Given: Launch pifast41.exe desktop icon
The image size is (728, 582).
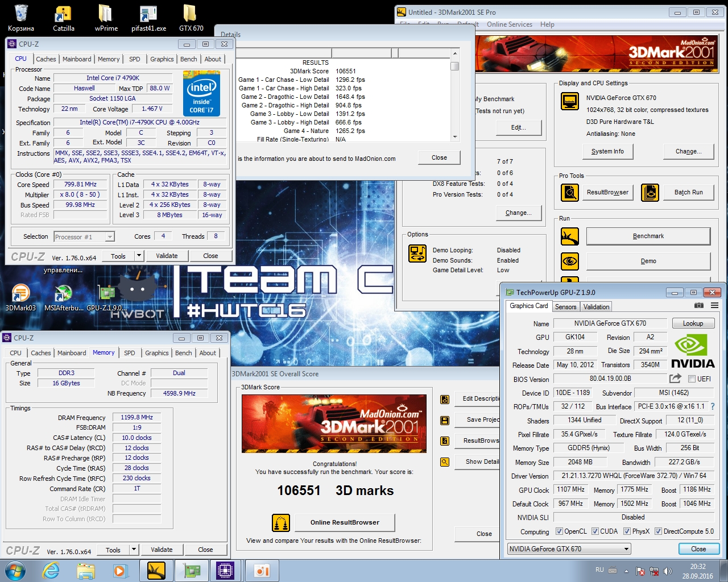Looking at the screenshot, I should point(148,17).
